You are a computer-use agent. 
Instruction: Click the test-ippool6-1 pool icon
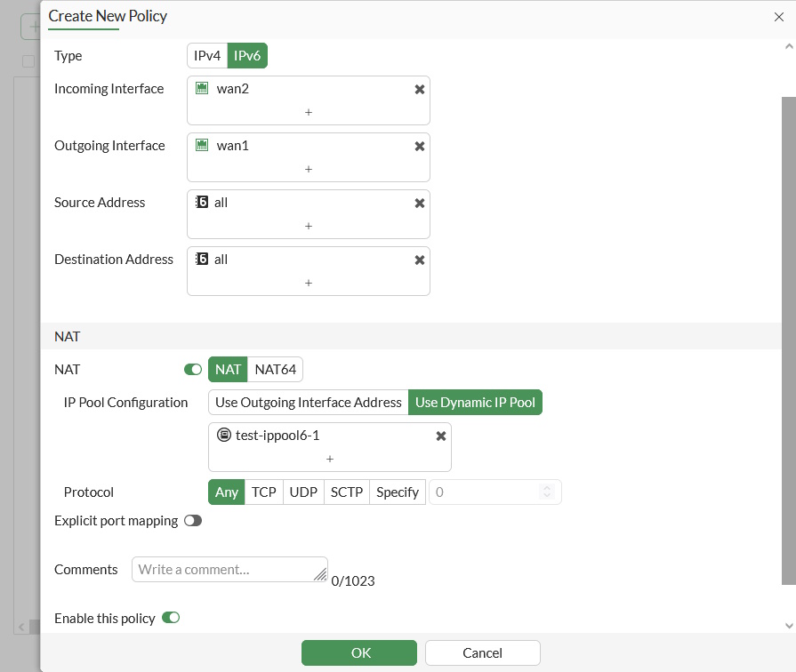pos(224,436)
